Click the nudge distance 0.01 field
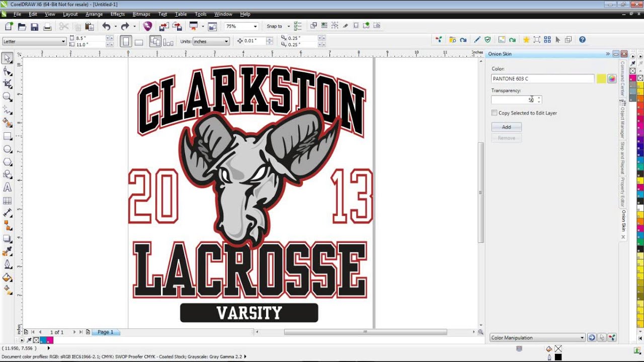The height and width of the screenshot is (362, 644). pos(255,41)
